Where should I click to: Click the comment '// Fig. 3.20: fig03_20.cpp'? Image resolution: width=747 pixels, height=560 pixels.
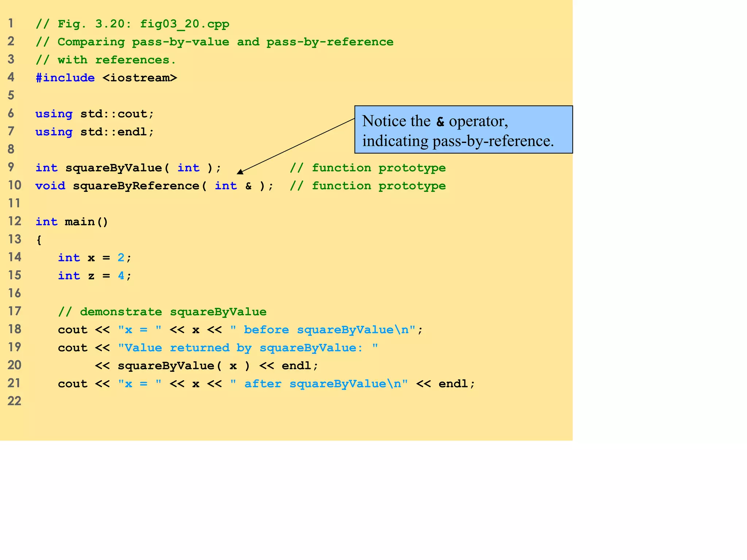point(132,24)
